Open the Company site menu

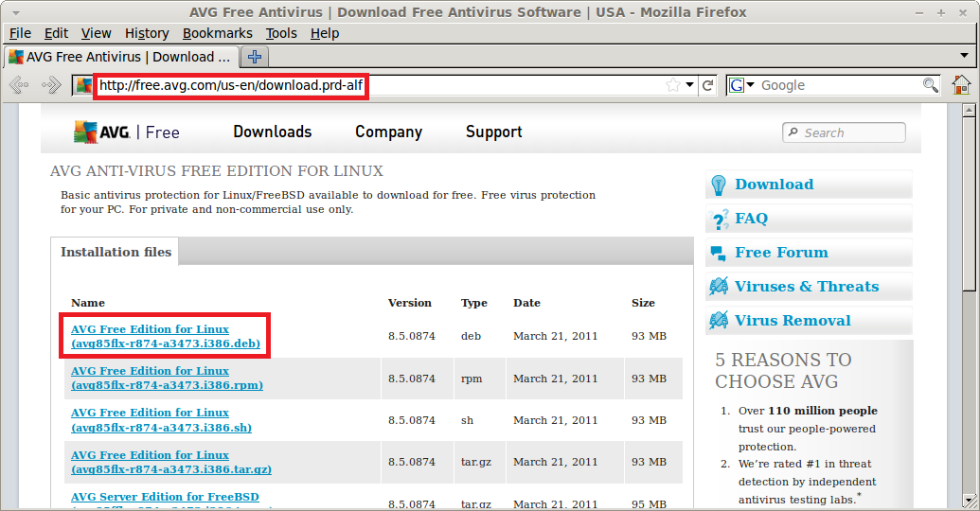(389, 132)
